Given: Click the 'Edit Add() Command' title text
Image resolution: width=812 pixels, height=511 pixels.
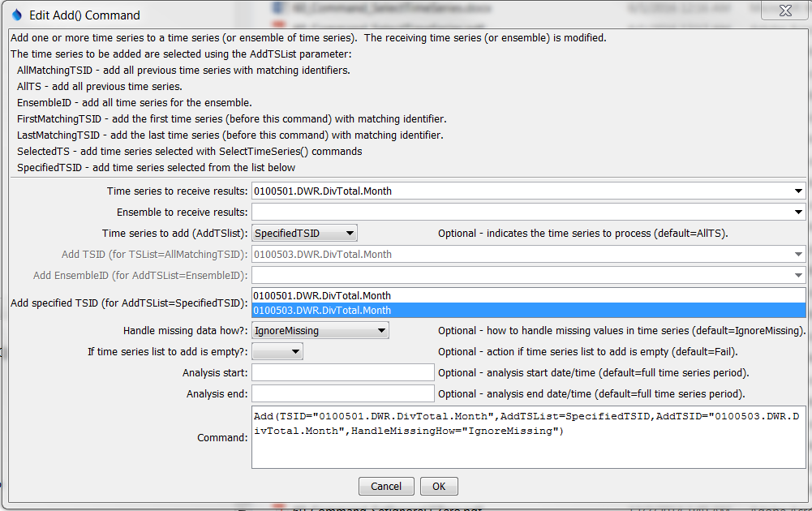Looking at the screenshot, I should click(x=84, y=15).
